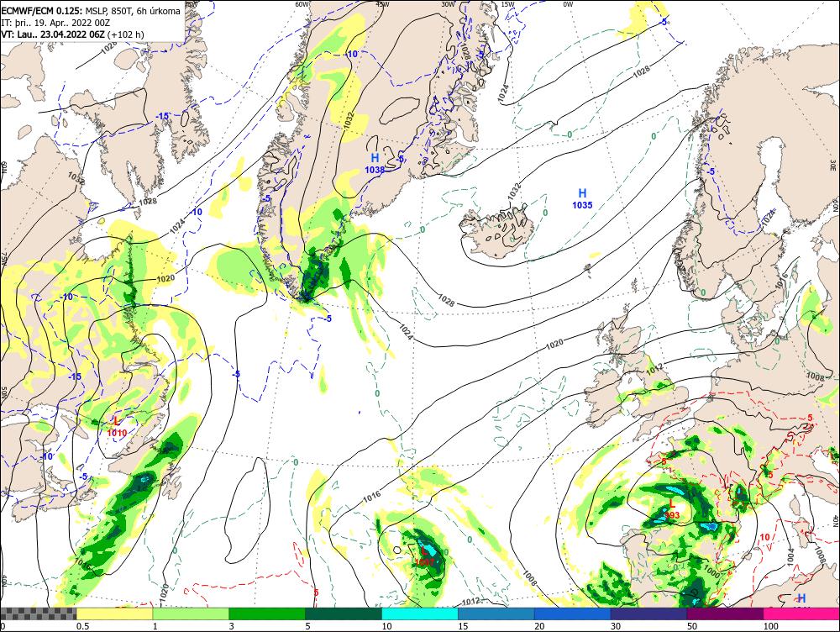Image resolution: width=840 pixels, height=632 pixels.
Task: Click the isobar label "1012" over Britain
Action: [x=654, y=370]
